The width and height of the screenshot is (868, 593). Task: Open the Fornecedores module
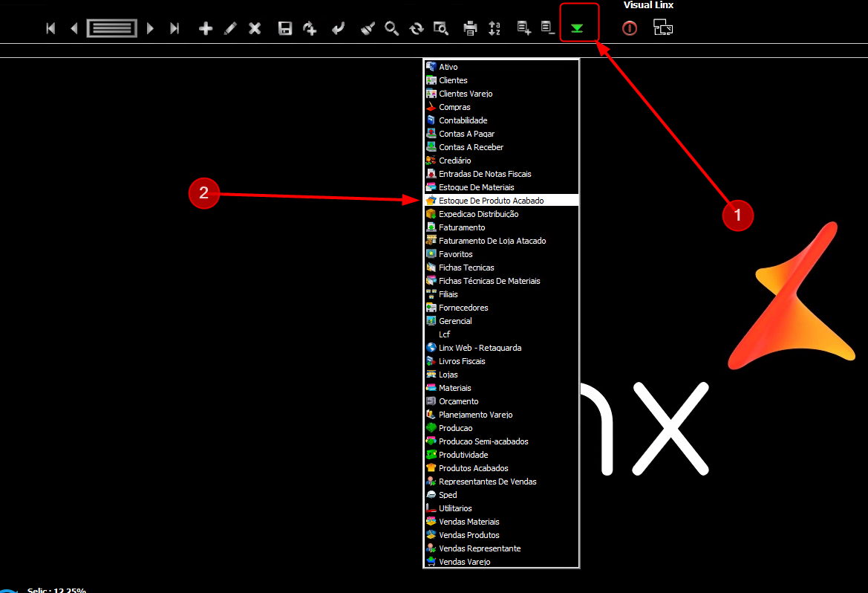(x=501, y=308)
